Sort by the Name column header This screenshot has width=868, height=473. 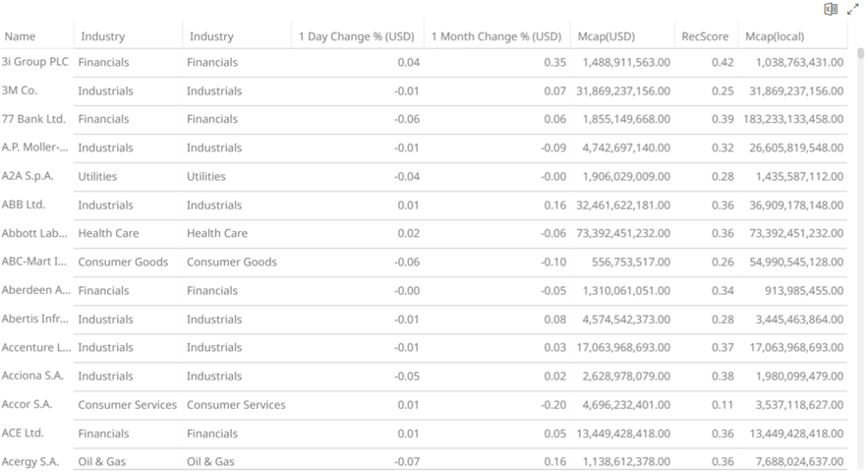click(21, 36)
